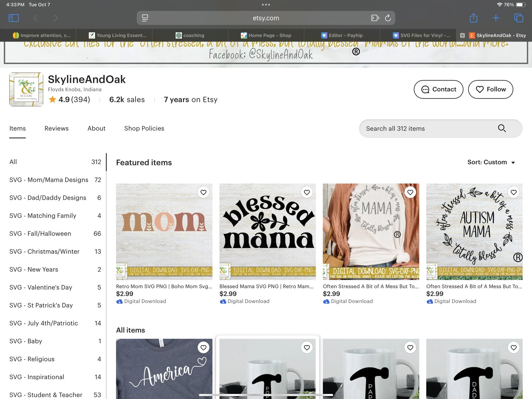Favorite the Autism Mama item

pyautogui.click(x=514, y=192)
